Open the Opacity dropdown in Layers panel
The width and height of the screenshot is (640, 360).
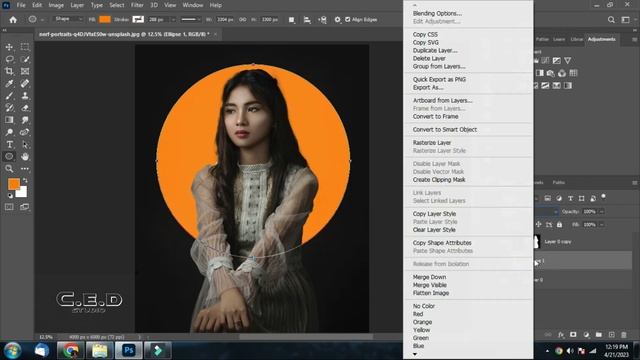[601, 211]
